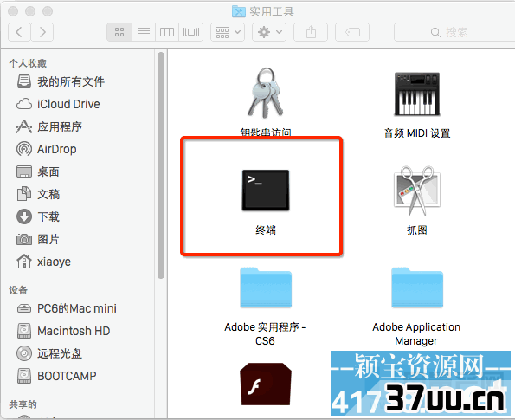Viewport: 515px width, 420px height.
Task: Switch to column view mode
Action: click(x=167, y=32)
